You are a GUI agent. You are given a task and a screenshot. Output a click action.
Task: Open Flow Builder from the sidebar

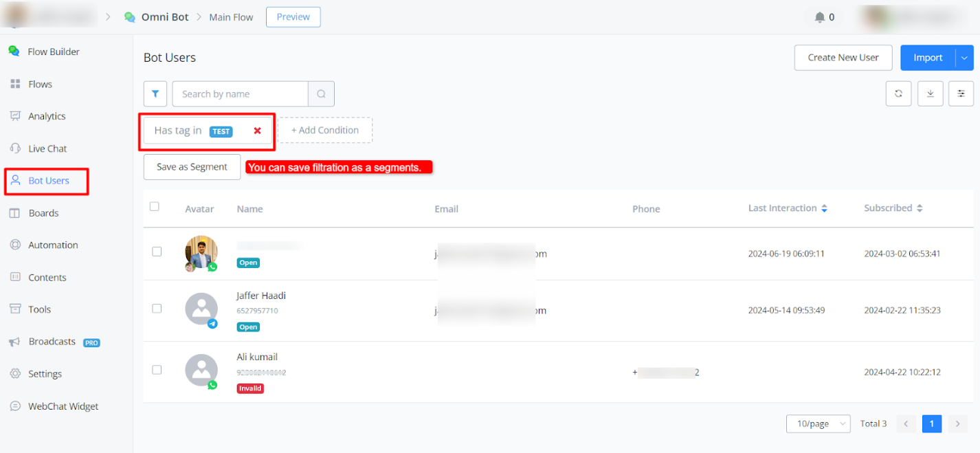(x=53, y=52)
